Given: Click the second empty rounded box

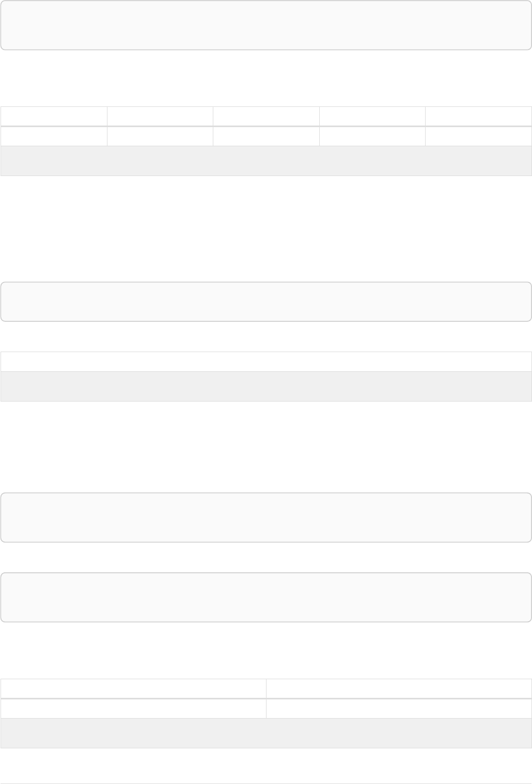Looking at the screenshot, I should tap(266, 302).
